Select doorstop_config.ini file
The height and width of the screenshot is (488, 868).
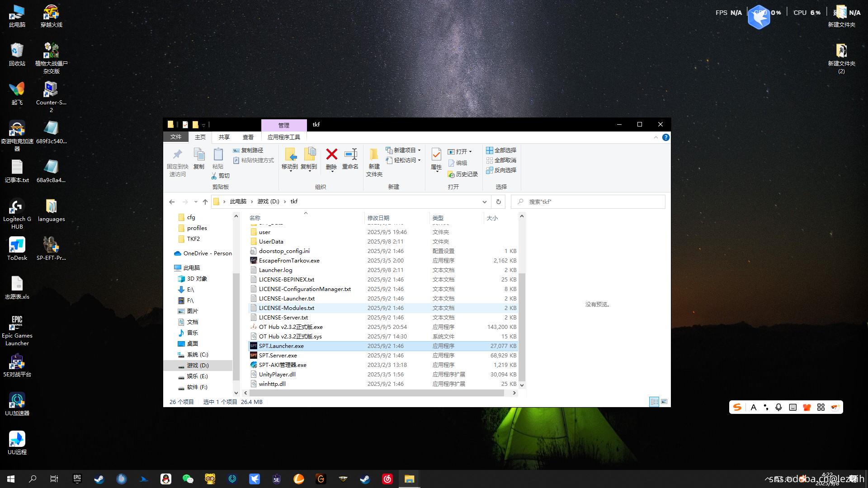click(383, 251)
